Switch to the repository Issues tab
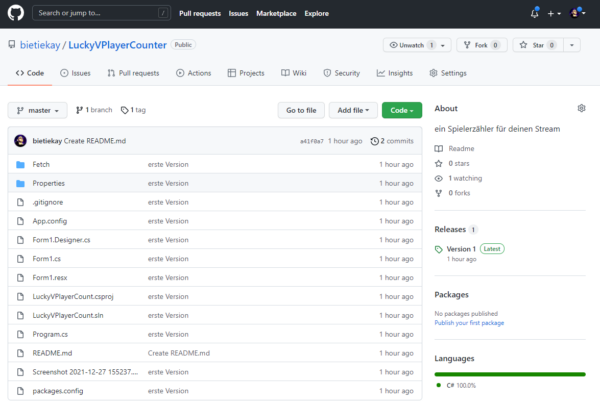 tap(75, 73)
